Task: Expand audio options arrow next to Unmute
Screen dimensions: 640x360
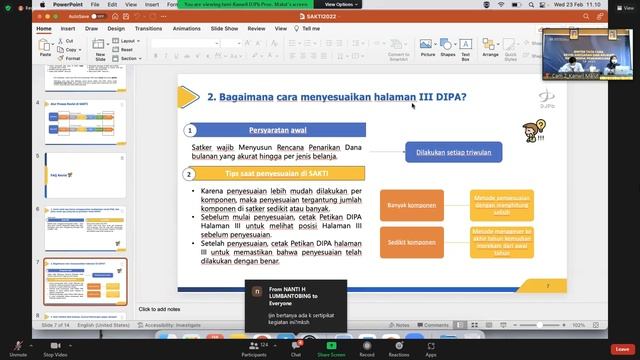Action: (31, 346)
